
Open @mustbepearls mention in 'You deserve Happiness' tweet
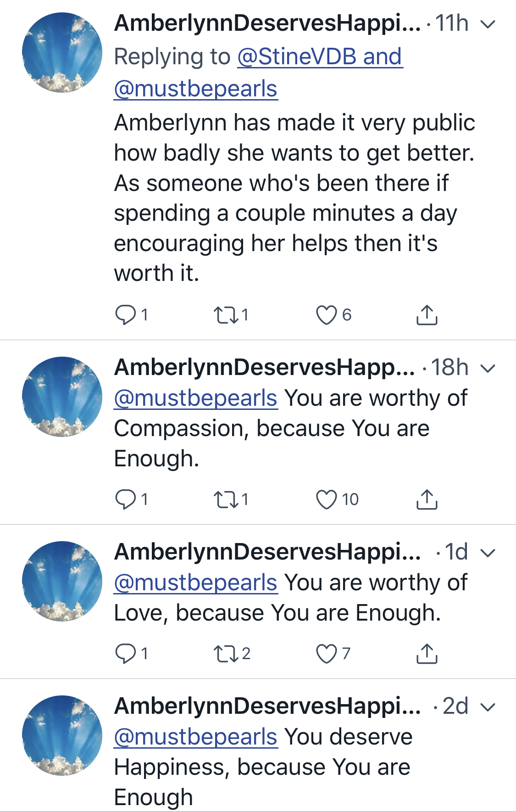tap(196, 737)
